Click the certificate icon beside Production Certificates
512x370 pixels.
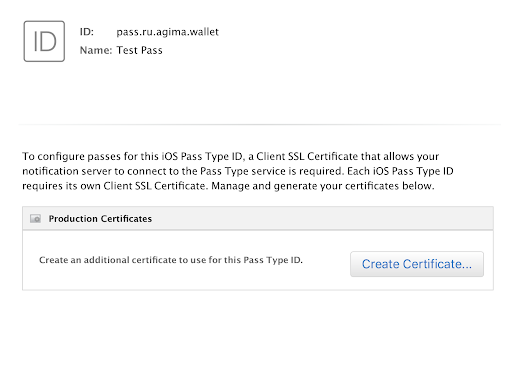point(35,219)
